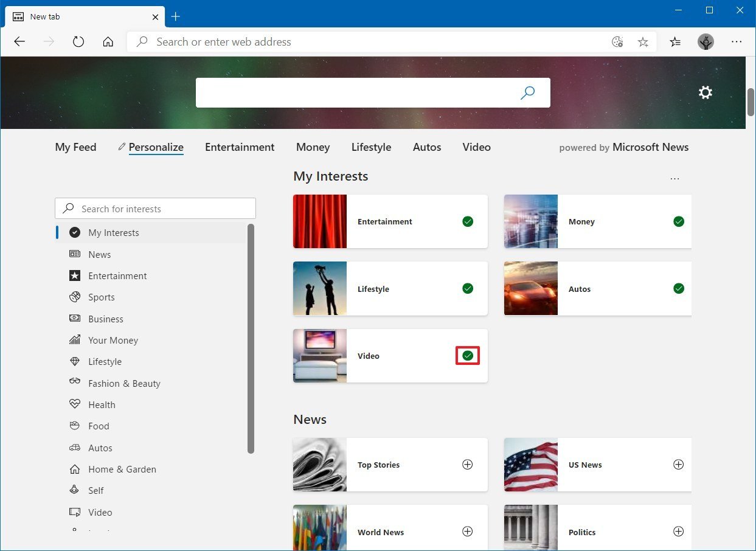This screenshot has height=551, width=756.
Task: Click the Autos car thumbnail
Action: pos(531,288)
